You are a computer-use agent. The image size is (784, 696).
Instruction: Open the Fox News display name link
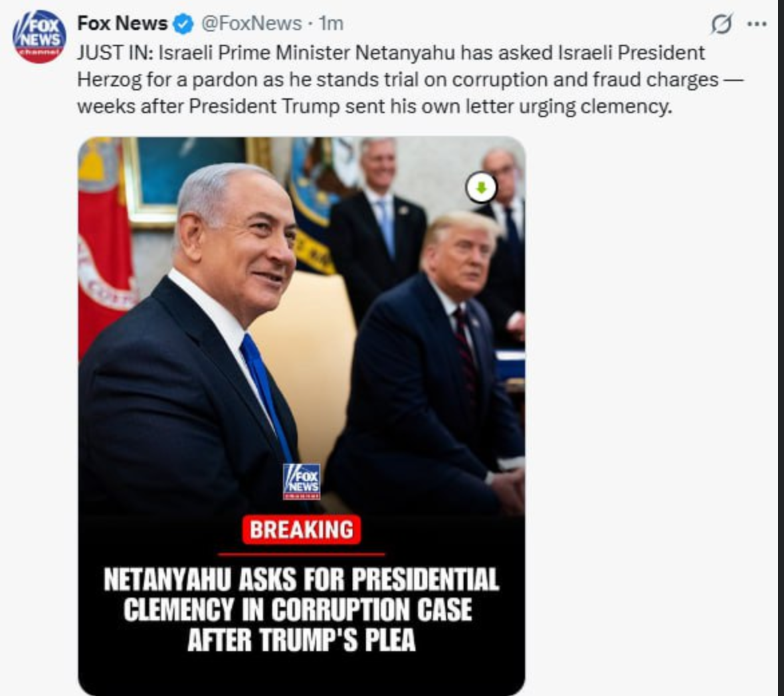(x=122, y=23)
